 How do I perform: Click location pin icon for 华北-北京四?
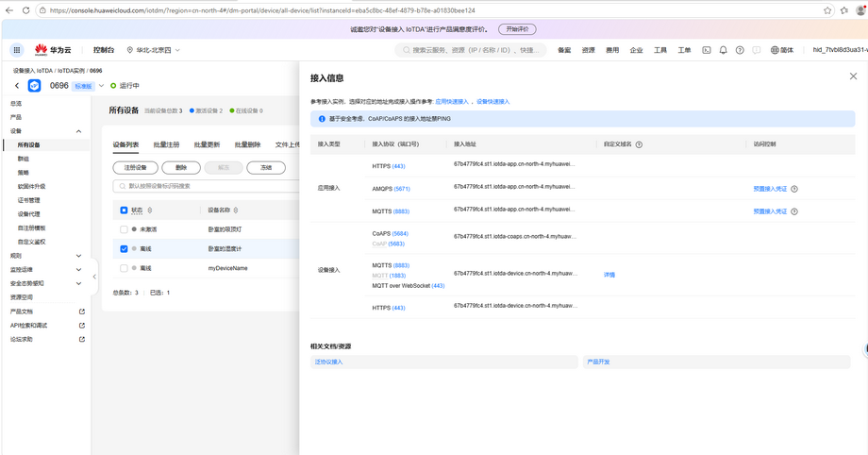point(130,50)
